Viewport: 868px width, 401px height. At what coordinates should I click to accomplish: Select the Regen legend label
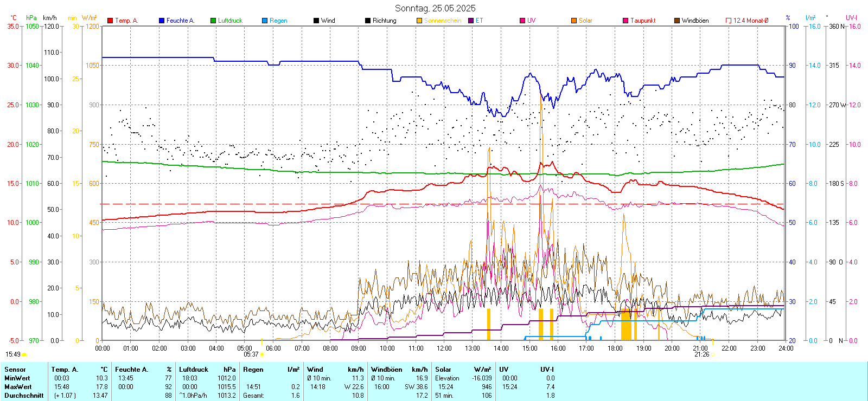click(278, 21)
